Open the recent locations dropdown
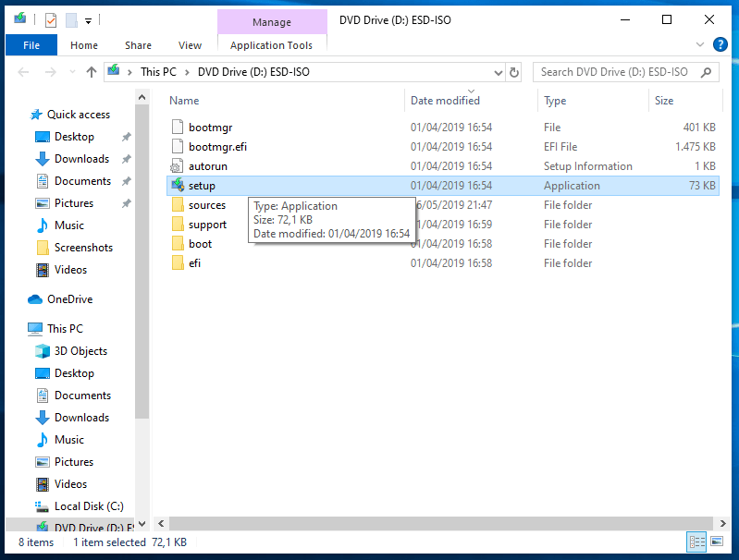This screenshot has width=739, height=560. (x=72, y=72)
